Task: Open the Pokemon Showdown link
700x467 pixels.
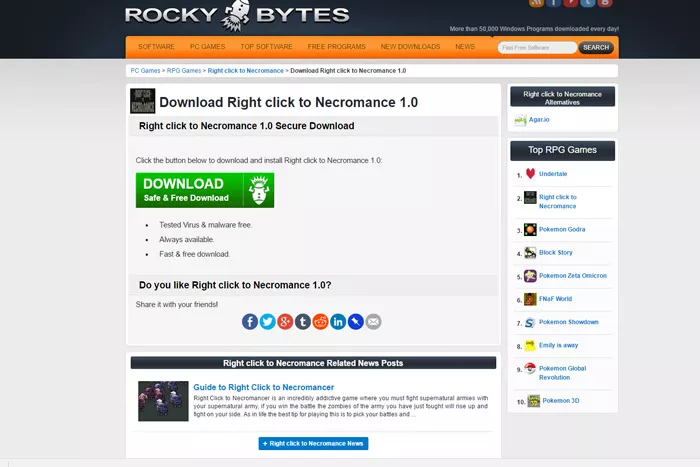Action: [569, 322]
